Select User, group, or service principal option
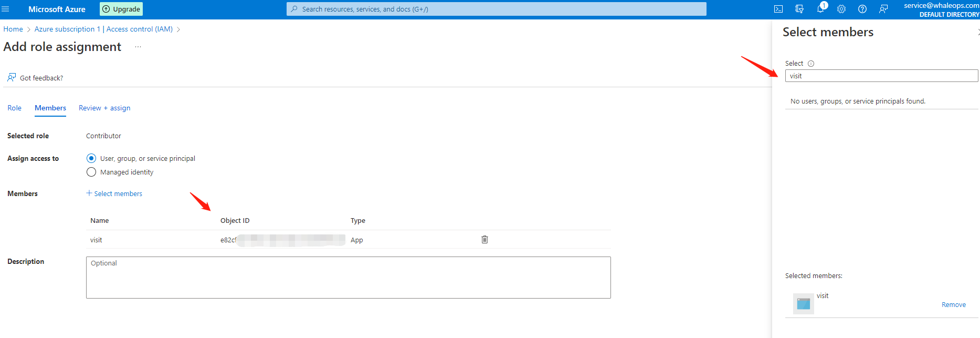Image resolution: width=980 pixels, height=338 pixels. (91, 158)
